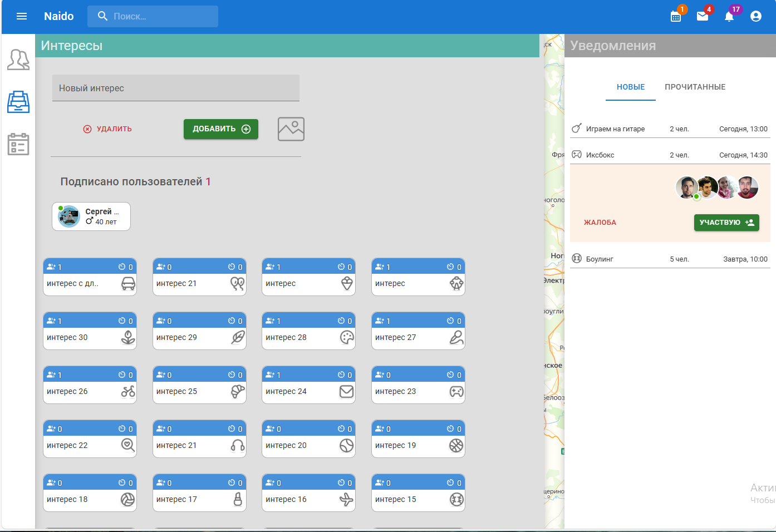Open the 'Боулинг' notification row
Viewport: 776px width, 532px height.
(670, 259)
